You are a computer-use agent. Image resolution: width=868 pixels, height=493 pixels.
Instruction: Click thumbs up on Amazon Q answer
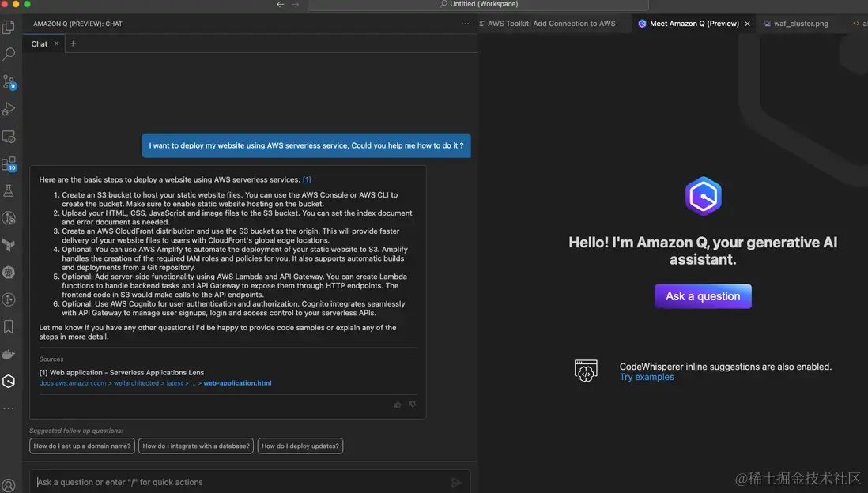tap(398, 405)
